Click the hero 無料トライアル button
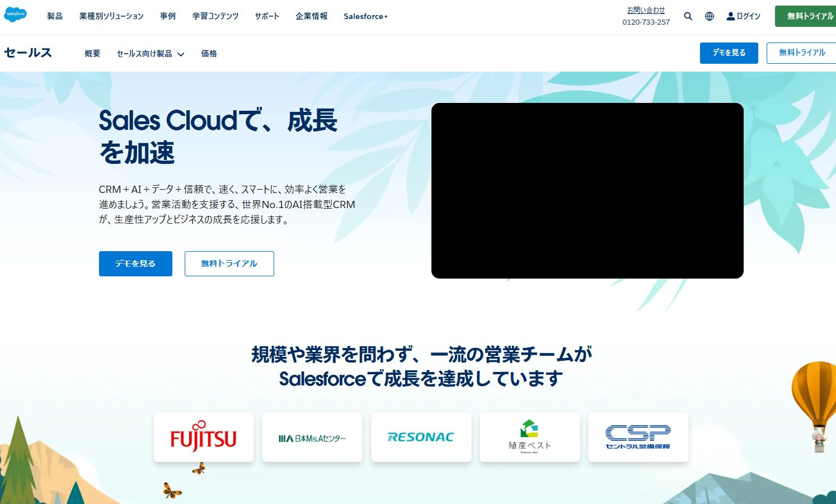Viewport: 836px width, 504px height. click(229, 263)
